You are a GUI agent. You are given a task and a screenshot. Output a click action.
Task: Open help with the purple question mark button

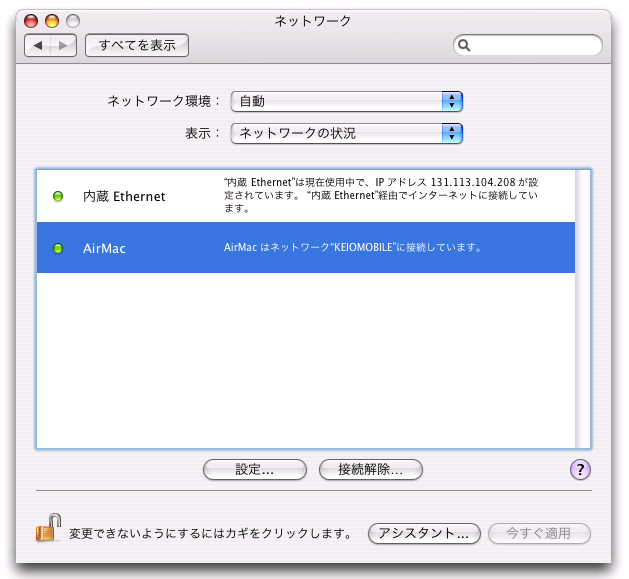click(x=580, y=469)
